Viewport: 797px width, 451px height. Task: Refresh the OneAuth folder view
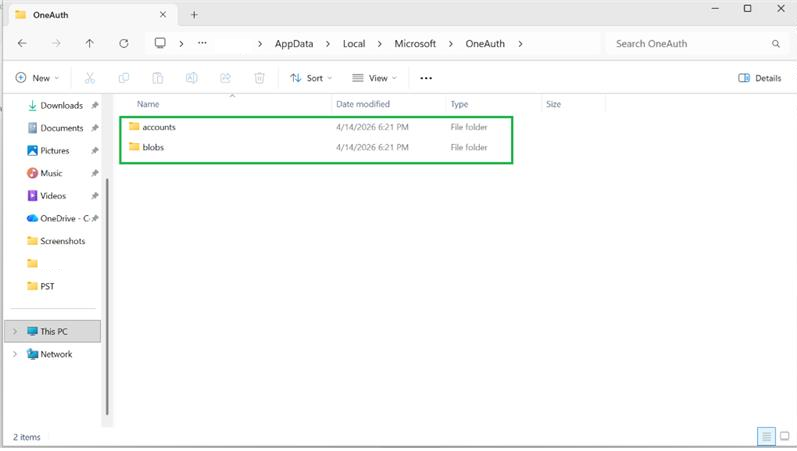[124, 44]
